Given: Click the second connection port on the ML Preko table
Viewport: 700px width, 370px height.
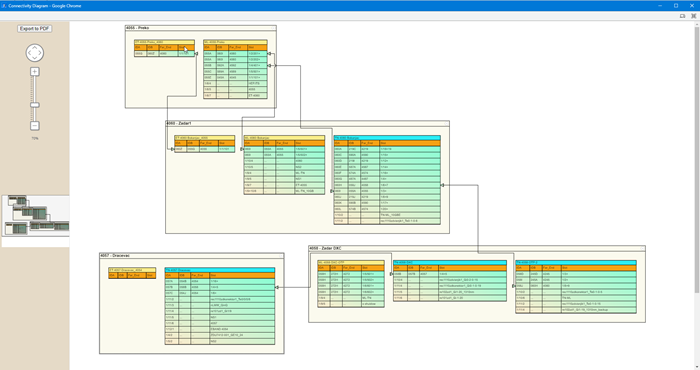Looking at the screenshot, I should 269,66.
